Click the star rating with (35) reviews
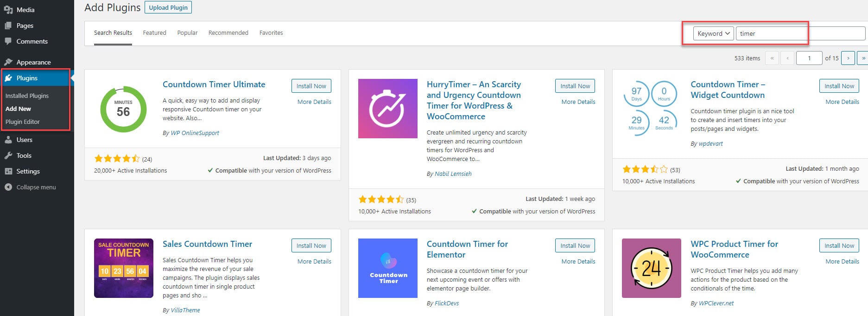The width and height of the screenshot is (868, 316). coord(381,200)
